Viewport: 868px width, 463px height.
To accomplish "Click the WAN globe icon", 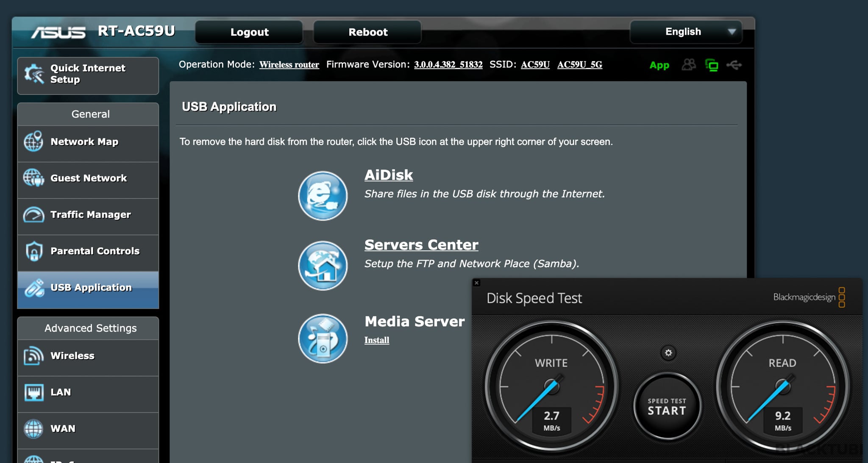I will [33, 429].
